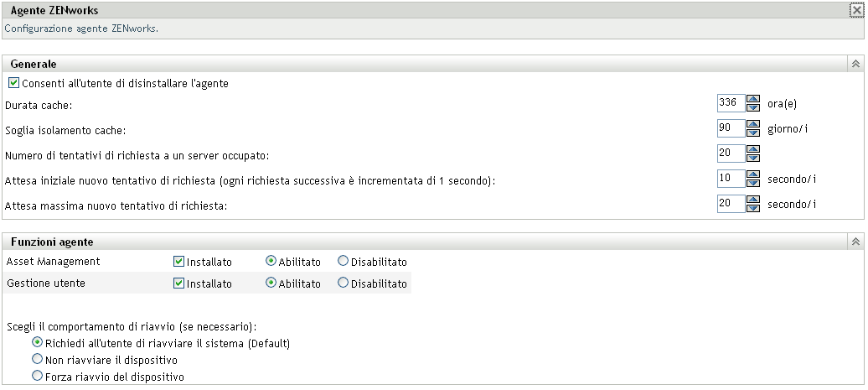
Task: Toggle 'Consenti all'utente di disinstallare l'agente' checkbox
Action: point(13,84)
